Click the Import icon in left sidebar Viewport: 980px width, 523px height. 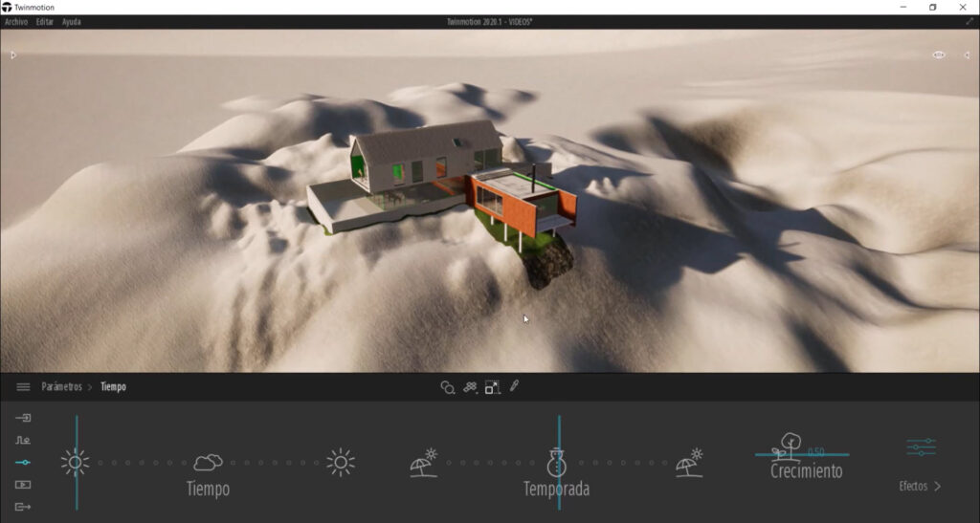click(x=23, y=418)
